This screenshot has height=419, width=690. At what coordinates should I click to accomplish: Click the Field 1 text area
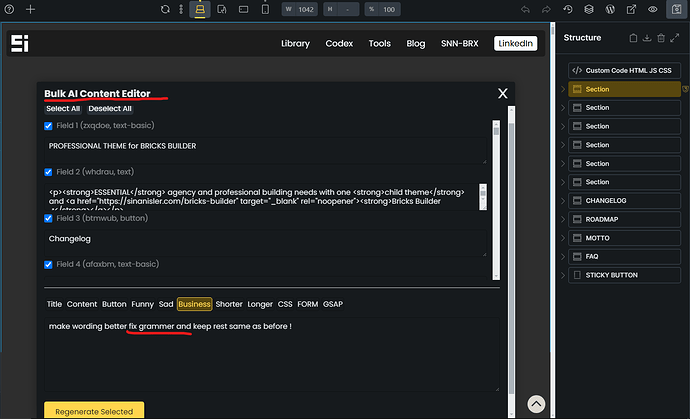(265, 151)
